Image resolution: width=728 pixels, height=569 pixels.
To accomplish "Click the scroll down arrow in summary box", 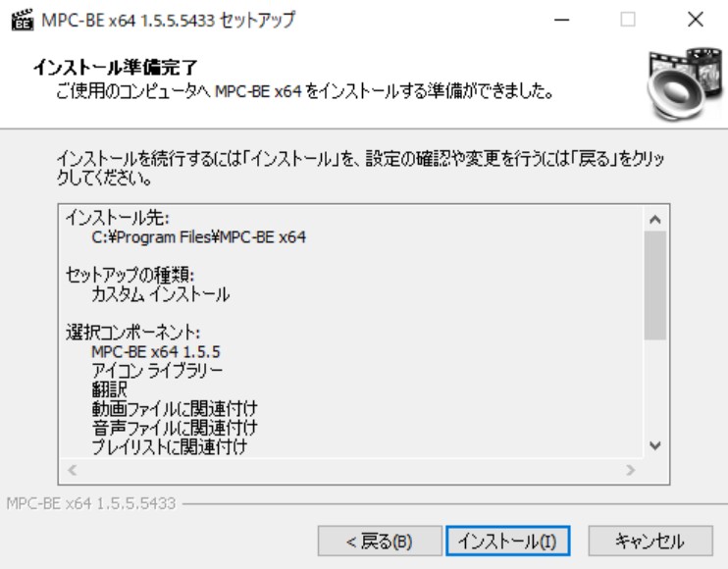I will pyautogui.click(x=655, y=446).
